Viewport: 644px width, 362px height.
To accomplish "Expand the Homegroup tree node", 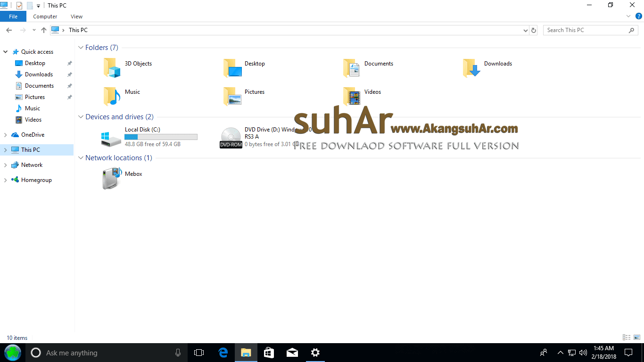I will click(x=5, y=180).
